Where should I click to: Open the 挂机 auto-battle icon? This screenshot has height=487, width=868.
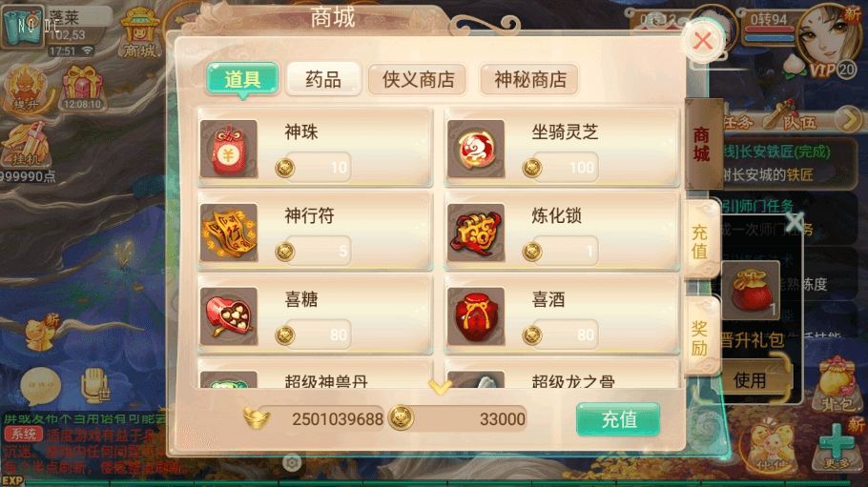26,145
